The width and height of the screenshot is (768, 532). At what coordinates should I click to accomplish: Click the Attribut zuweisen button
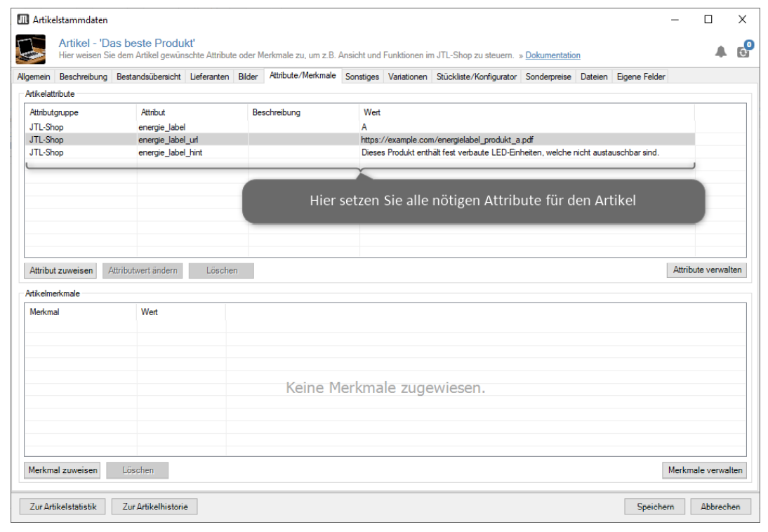click(61, 270)
